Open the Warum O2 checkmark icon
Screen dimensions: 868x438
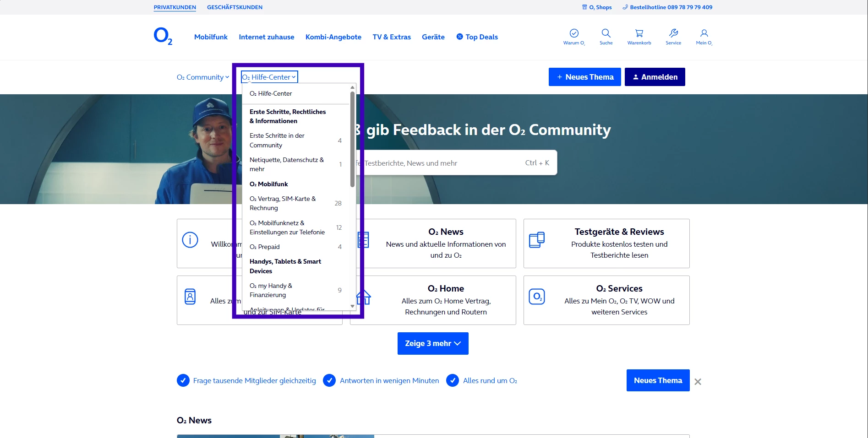click(574, 33)
